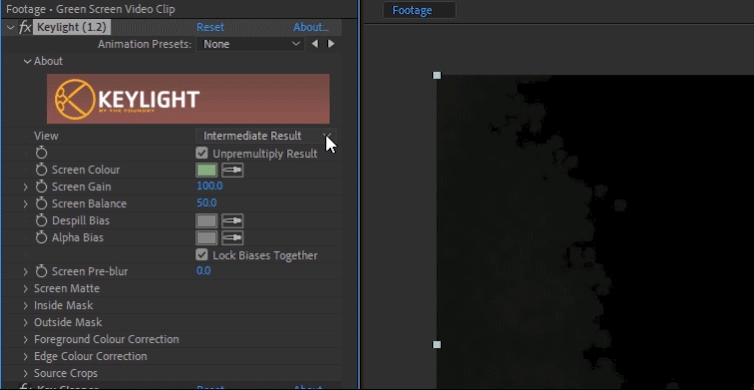
Task: Go to previous animation preset arrow
Action: pos(314,44)
